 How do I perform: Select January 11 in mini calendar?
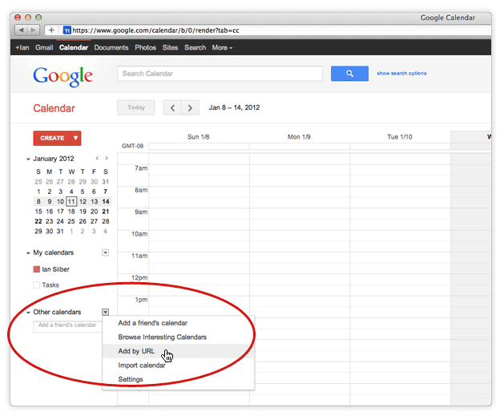click(71, 202)
